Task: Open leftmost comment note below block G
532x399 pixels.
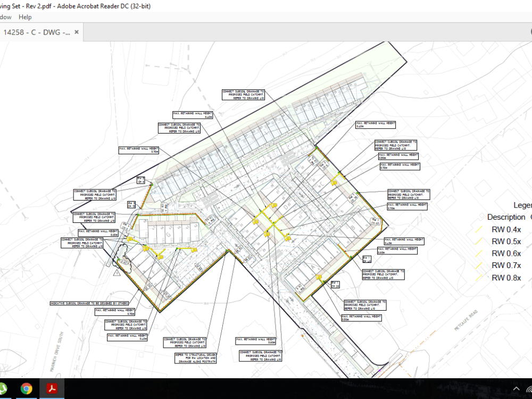Action: pos(130,239)
